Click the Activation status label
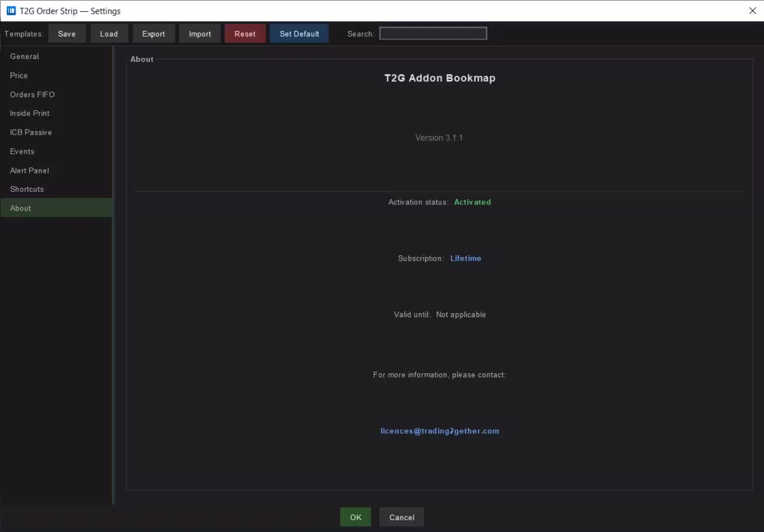 click(x=418, y=202)
